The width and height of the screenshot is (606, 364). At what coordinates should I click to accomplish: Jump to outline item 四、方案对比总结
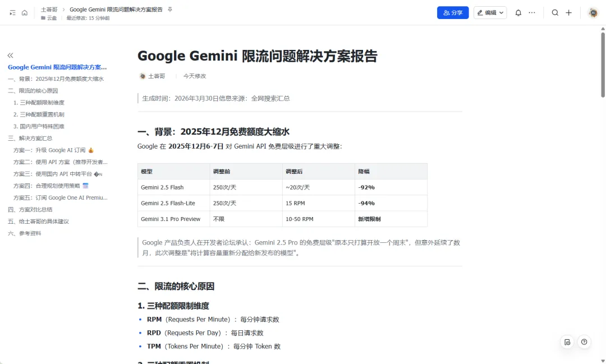click(x=30, y=209)
